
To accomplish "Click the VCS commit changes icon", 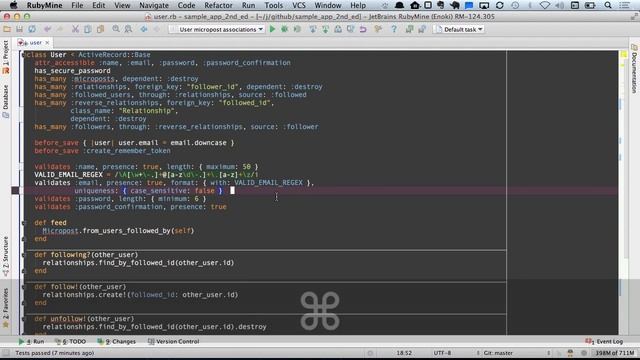I will (x=325, y=29).
